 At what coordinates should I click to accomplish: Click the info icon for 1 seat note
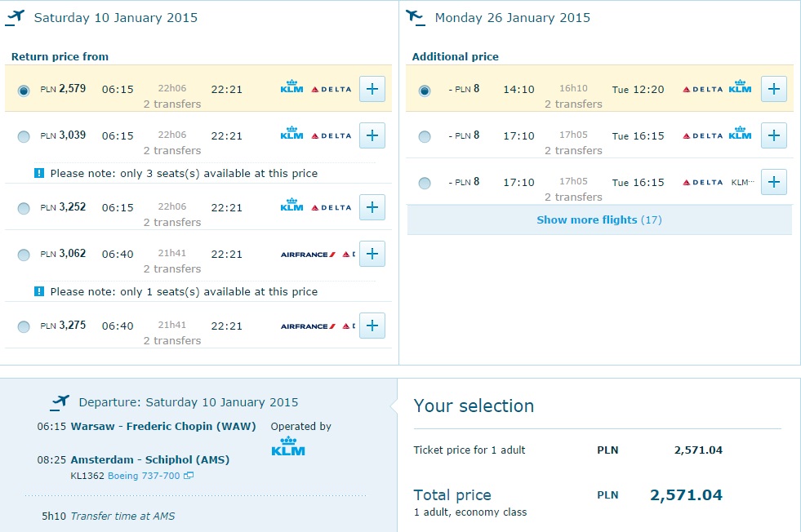pos(39,291)
